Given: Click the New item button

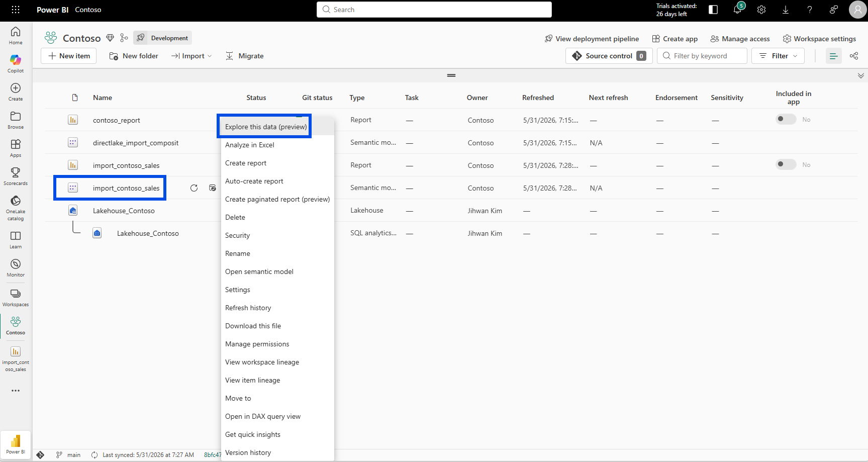Looking at the screenshot, I should click(68, 56).
